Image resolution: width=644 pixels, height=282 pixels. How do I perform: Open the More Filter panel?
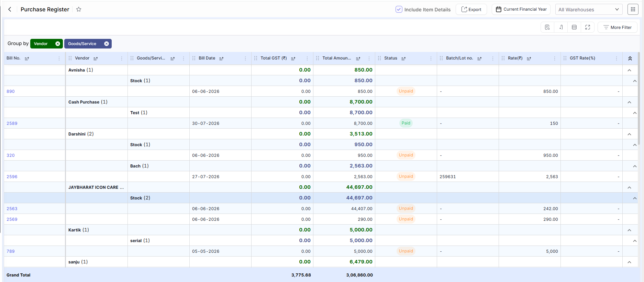point(618,27)
